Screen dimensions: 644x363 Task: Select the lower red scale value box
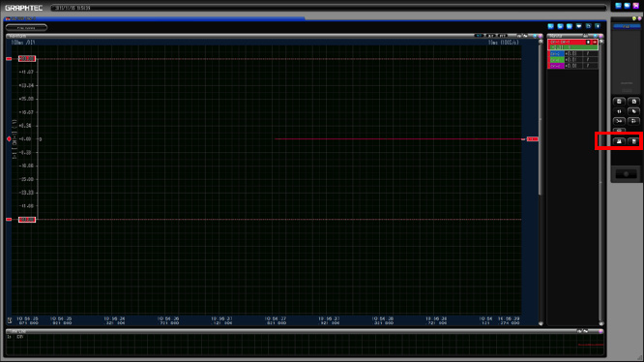click(x=27, y=220)
